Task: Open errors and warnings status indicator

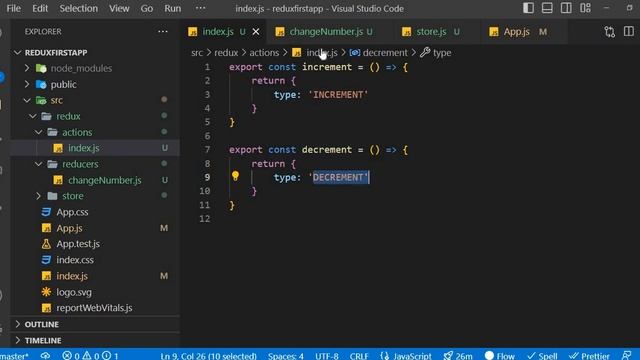Action: (90, 356)
